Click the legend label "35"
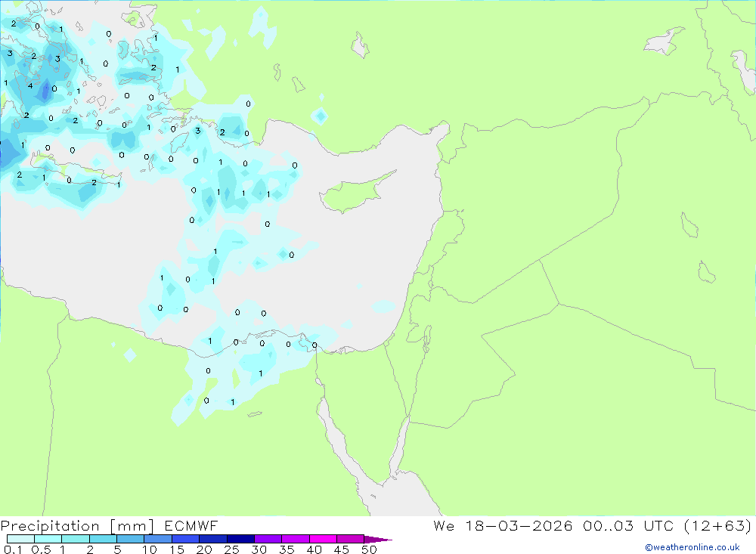 (x=287, y=549)
